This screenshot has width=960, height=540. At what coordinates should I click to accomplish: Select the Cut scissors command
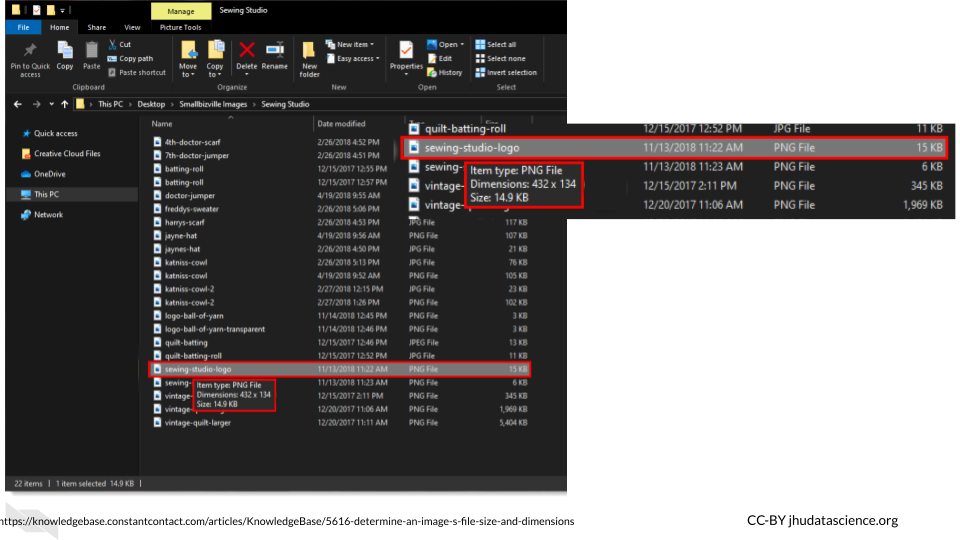(x=119, y=45)
